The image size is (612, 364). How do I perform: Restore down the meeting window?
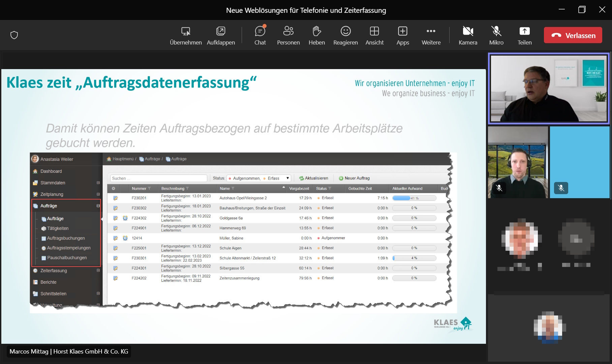[x=582, y=9]
